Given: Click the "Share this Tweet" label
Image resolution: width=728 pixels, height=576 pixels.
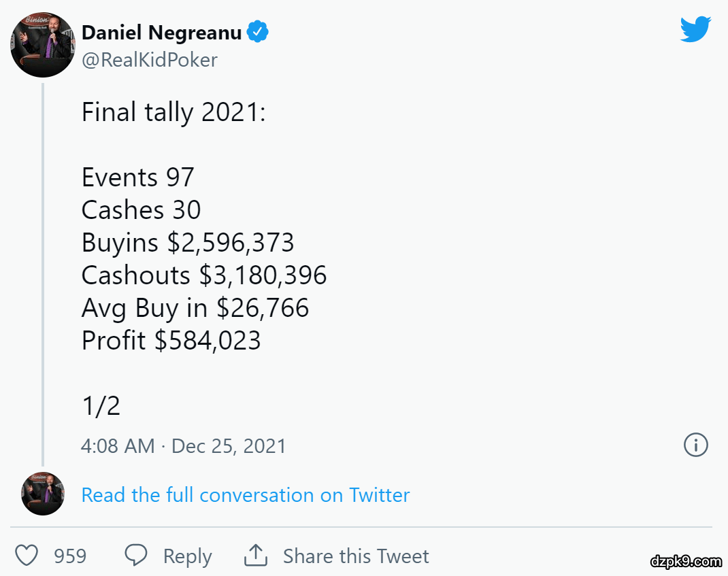Looking at the screenshot, I should click(x=356, y=556).
